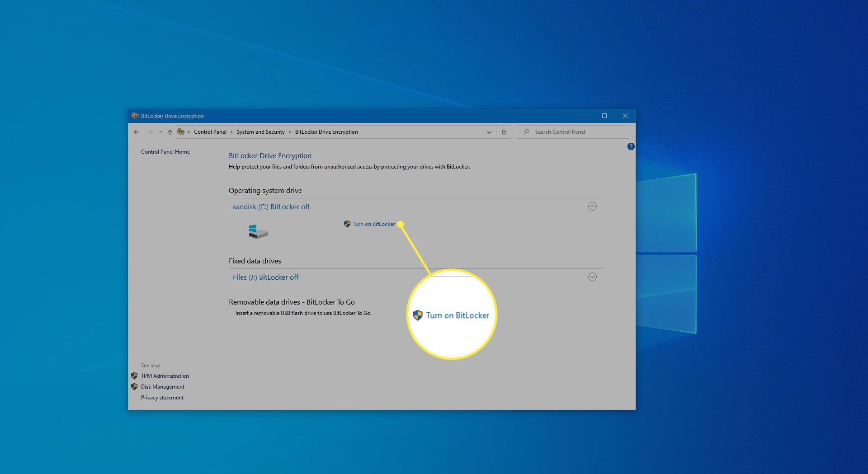Click the BitLocker Drive Encryption breadcrumb
The height and width of the screenshot is (474, 868).
[326, 132]
